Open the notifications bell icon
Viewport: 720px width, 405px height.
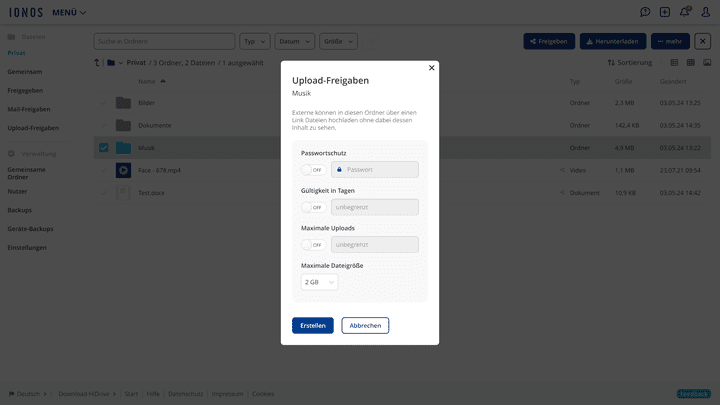coord(685,12)
